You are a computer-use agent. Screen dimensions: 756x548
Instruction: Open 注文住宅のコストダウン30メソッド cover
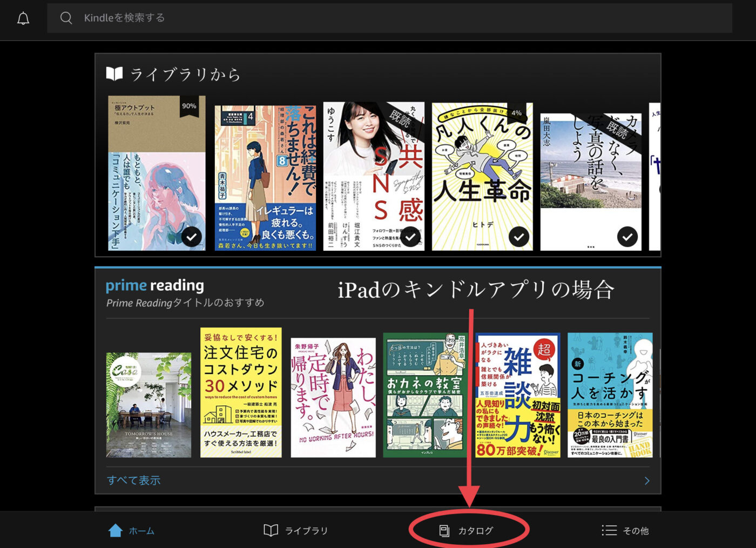click(241, 392)
